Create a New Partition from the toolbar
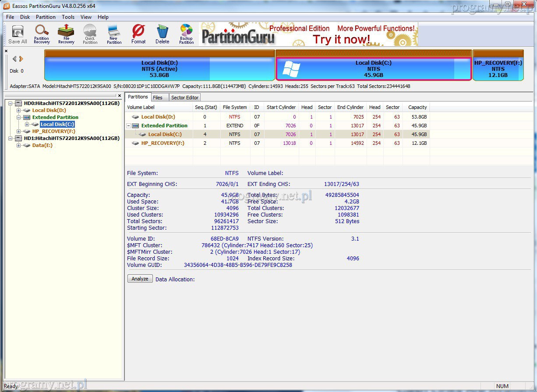Image resolution: width=537 pixels, height=392 pixels. click(x=114, y=34)
